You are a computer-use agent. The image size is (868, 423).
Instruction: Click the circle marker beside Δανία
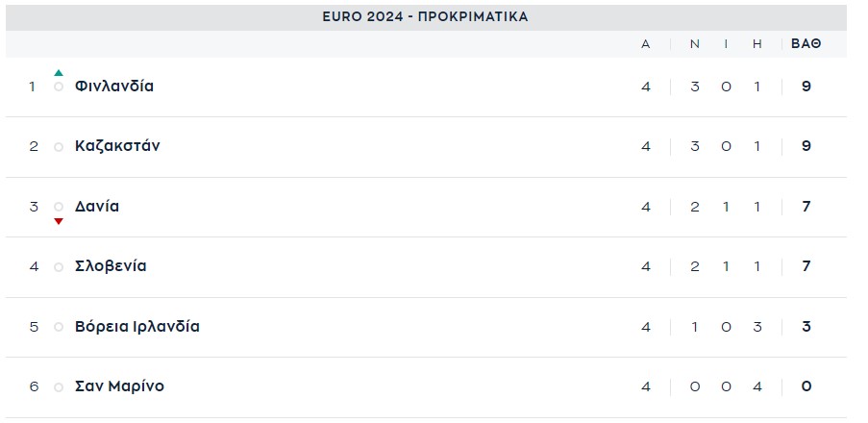[59, 207]
